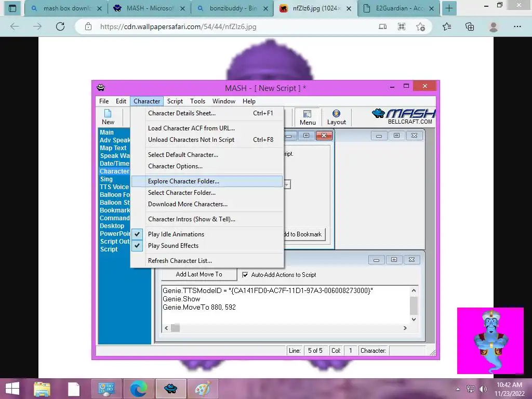Open File menu
The image size is (532, 399).
(104, 101)
